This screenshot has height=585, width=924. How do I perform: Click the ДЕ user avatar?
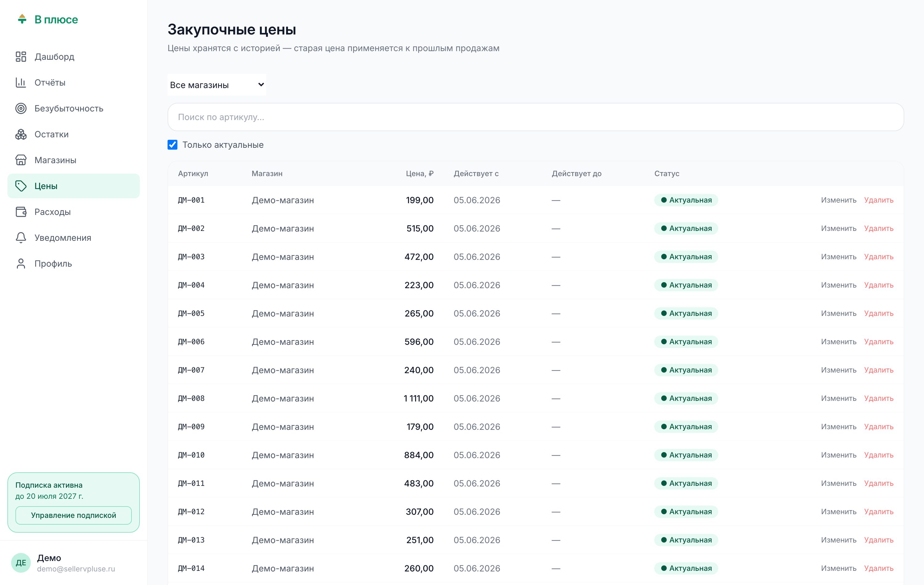point(21,563)
